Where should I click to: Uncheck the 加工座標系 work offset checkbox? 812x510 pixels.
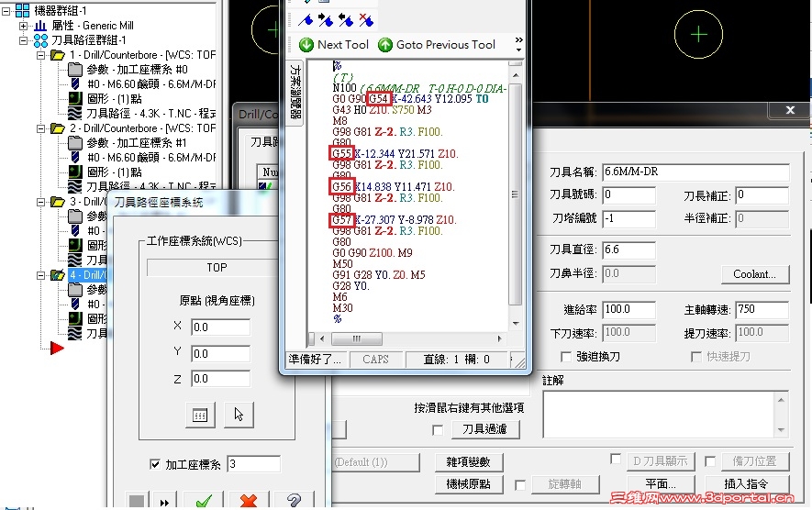(154, 464)
